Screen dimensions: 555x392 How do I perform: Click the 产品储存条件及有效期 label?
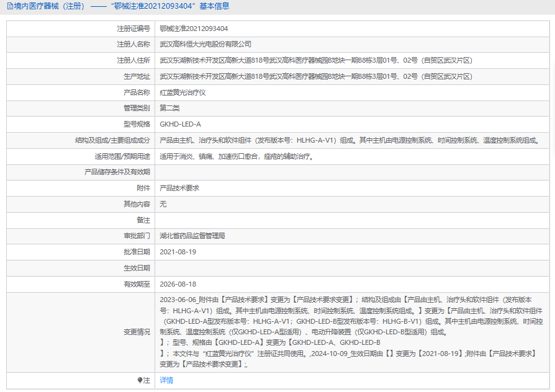tap(117, 172)
